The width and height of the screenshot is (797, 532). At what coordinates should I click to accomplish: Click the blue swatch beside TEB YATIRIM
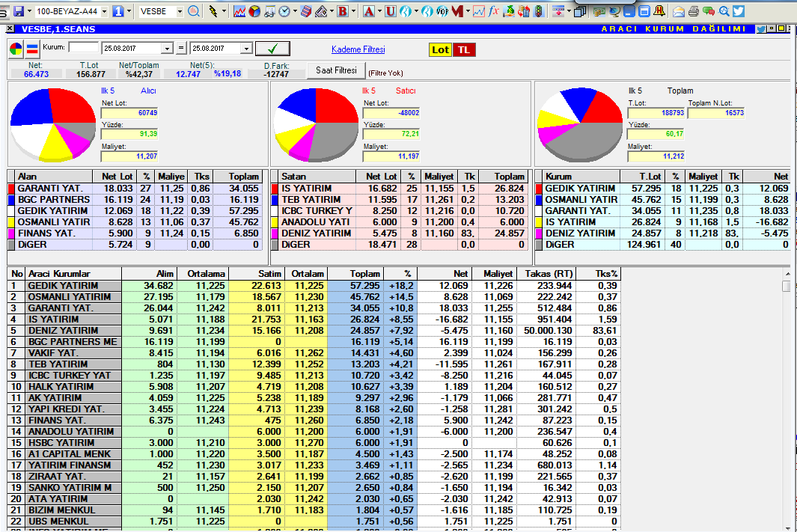[275, 200]
